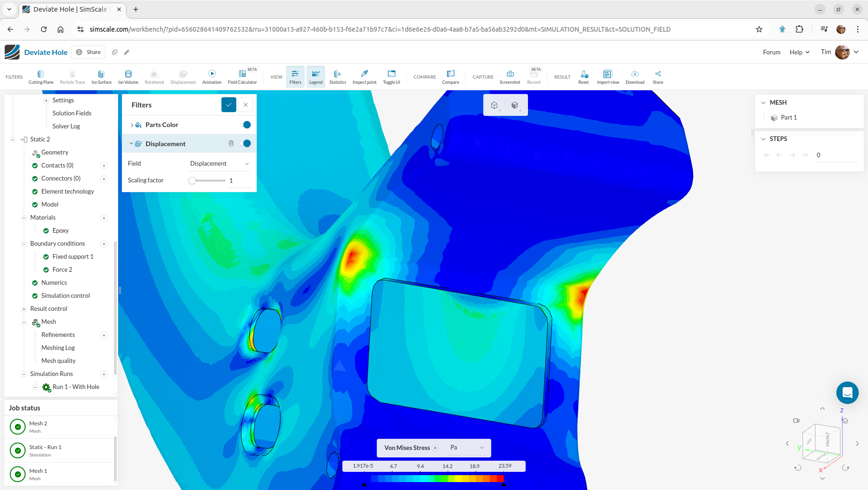Open the Pa unit dropdown
The image size is (868, 490).
click(467, 448)
